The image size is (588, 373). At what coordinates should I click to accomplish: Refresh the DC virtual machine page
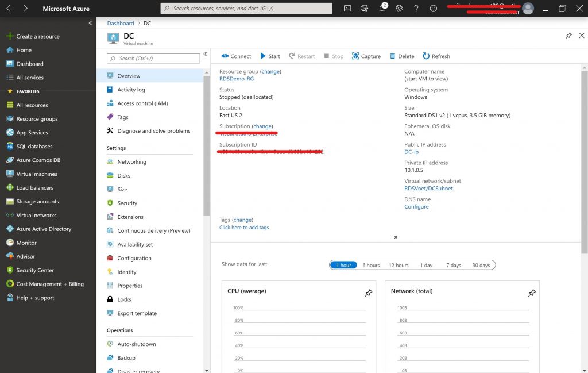pos(436,56)
